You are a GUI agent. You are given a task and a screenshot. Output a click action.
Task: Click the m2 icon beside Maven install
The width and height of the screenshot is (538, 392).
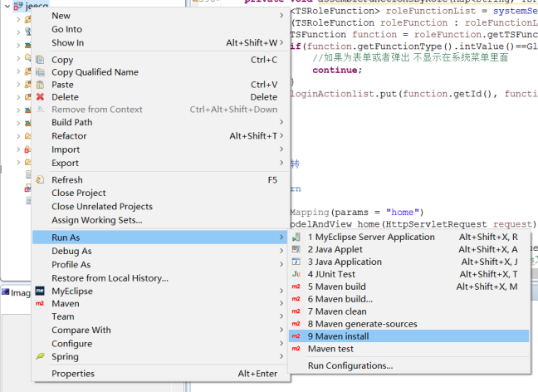point(296,336)
